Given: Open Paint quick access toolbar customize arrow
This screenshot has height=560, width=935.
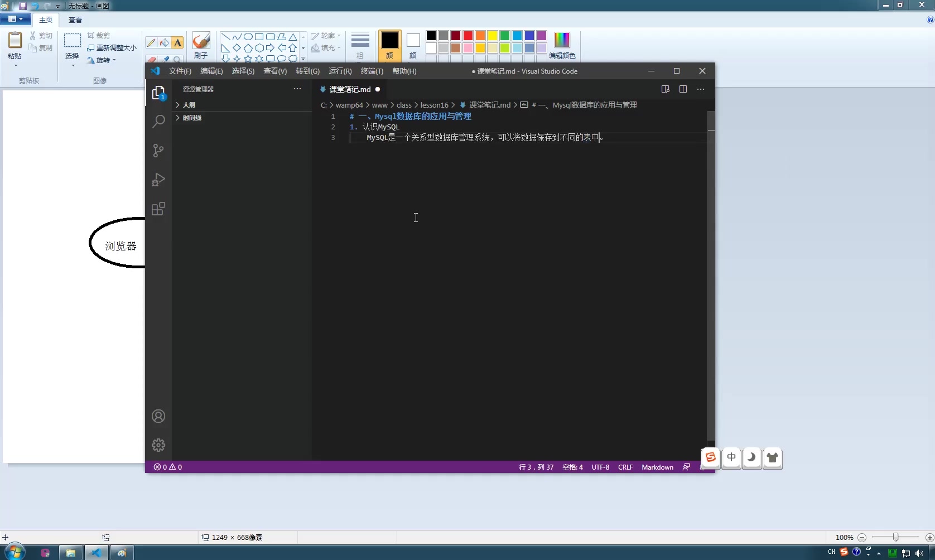Looking at the screenshot, I should (57, 6).
